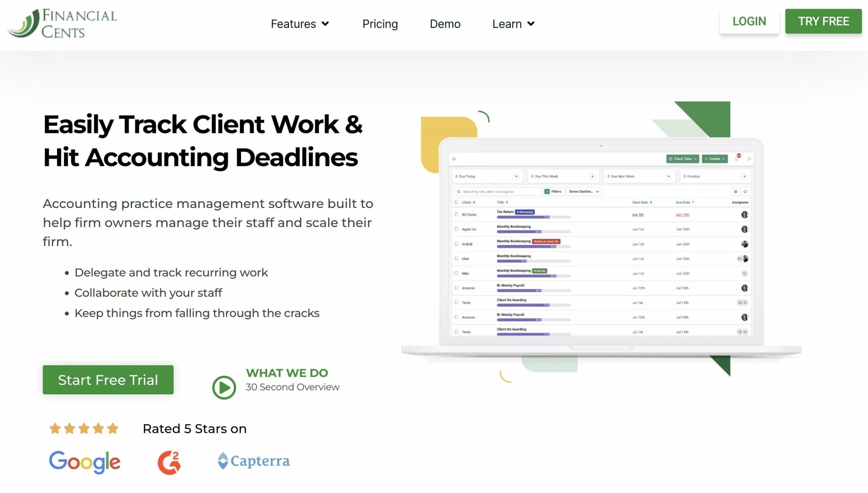The height and width of the screenshot is (493, 868).
Task: Click the Login button
Action: [749, 21]
